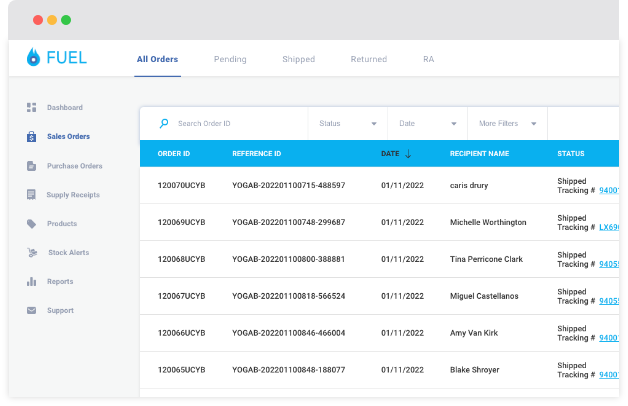This screenshot has width=628, height=406.
Task: Click the Products tag icon
Action: pos(31,224)
